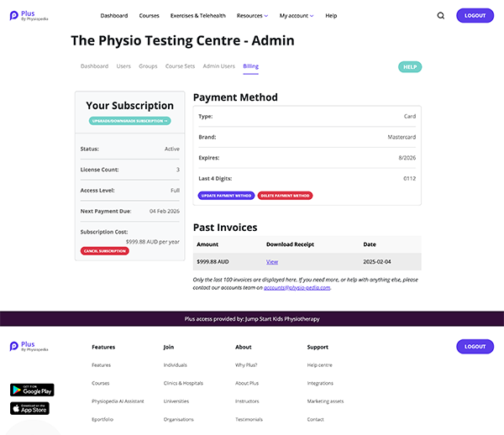Open the Course Sets tab
The width and height of the screenshot is (504, 435).
pos(180,66)
